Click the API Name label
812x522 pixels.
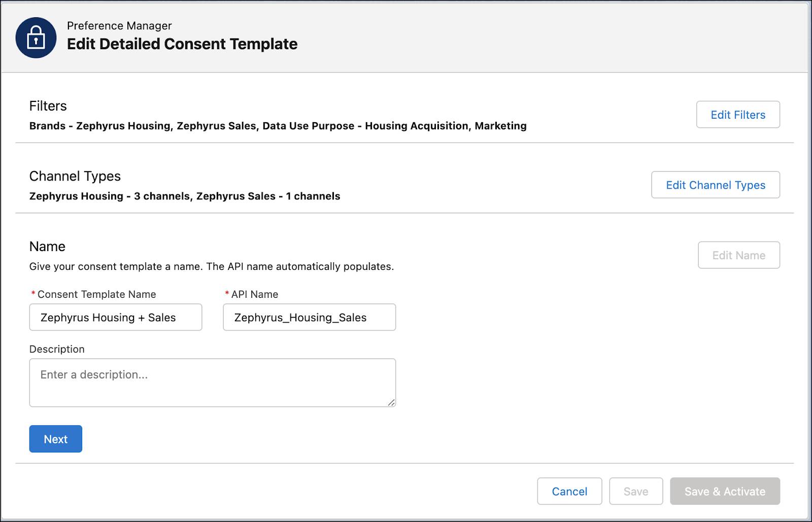tap(255, 295)
